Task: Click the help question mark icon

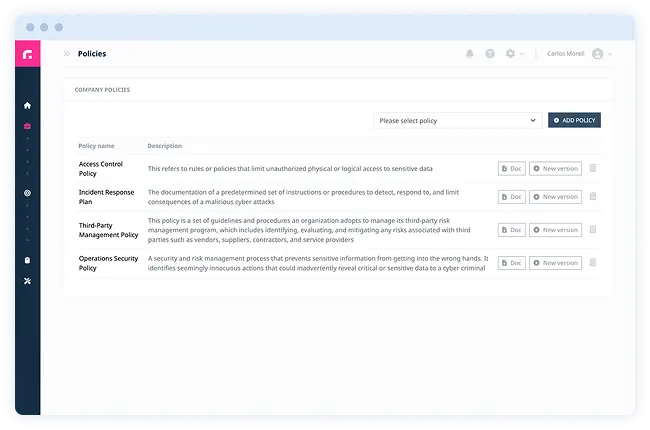Action: click(x=490, y=54)
